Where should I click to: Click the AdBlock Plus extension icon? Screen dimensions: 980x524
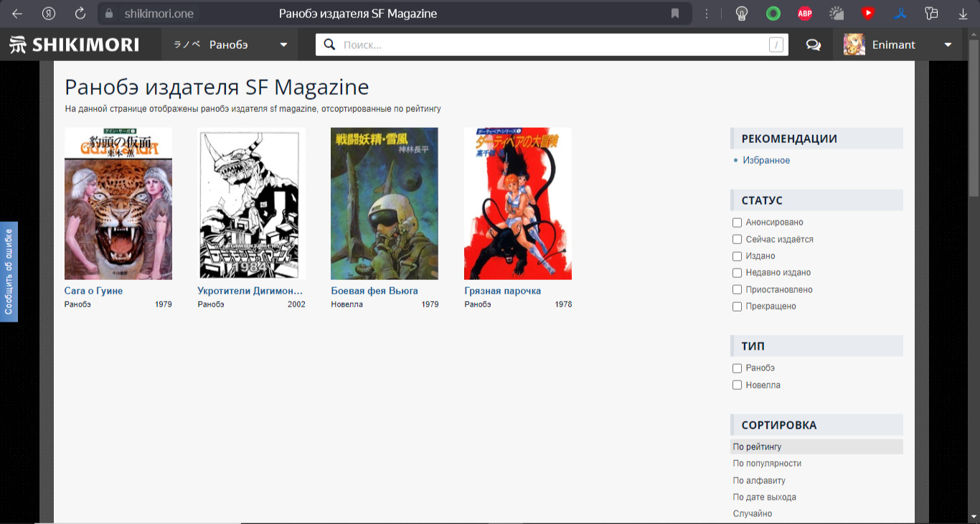click(x=805, y=14)
